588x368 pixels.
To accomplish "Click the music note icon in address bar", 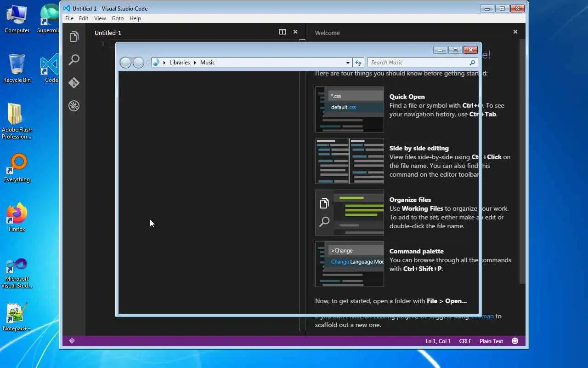I will [x=156, y=63].
